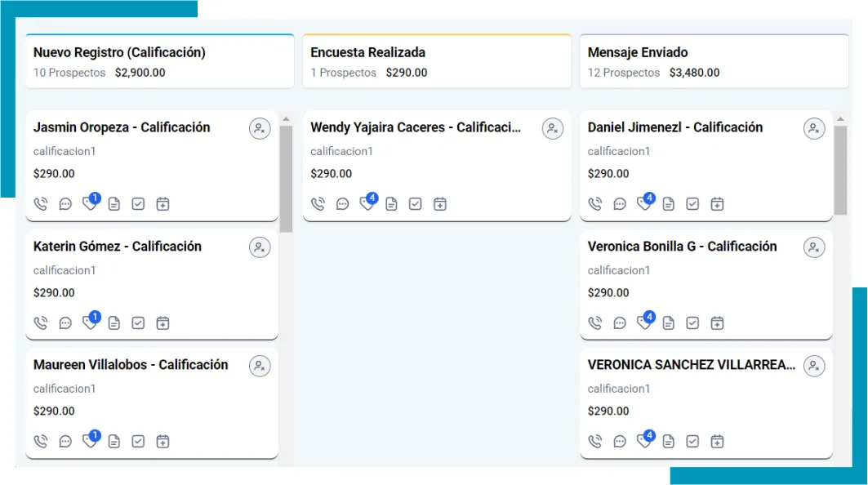
Task: Open notes icon on Daniel Jimenezl card
Action: (669, 204)
